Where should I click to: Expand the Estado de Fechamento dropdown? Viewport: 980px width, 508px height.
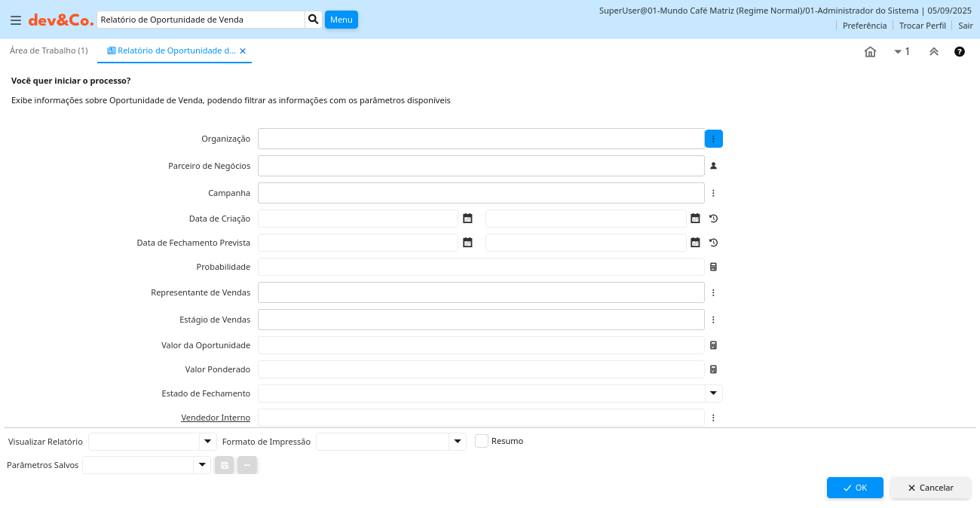[713, 393]
